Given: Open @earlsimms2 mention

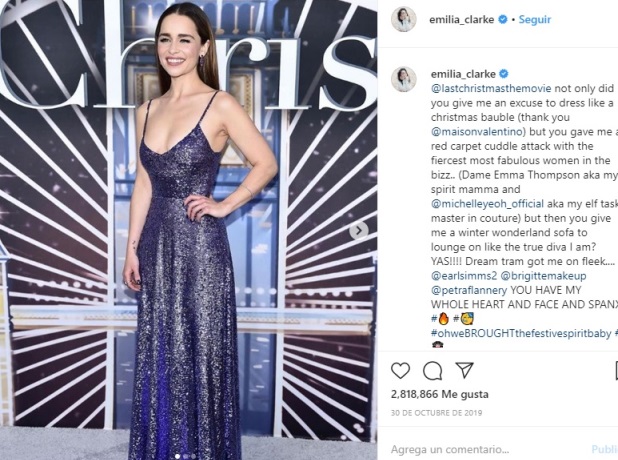Looking at the screenshot, I should pyautogui.click(x=464, y=276).
